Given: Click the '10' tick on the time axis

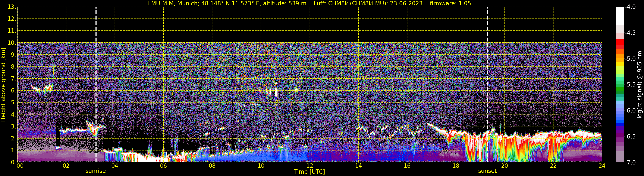Looking at the screenshot, I should [x=261, y=166].
